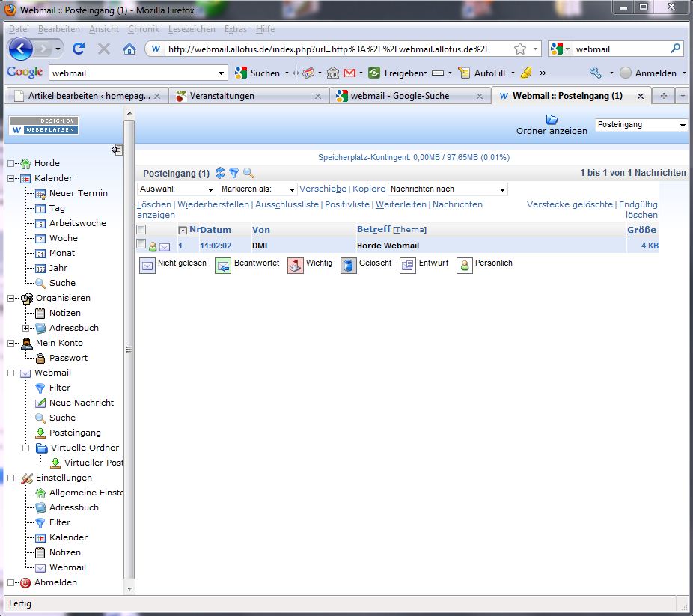This screenshot has width=693, height=616.
Task: Click the sidebar vertical scrollbar track
Action: (129, 350)
